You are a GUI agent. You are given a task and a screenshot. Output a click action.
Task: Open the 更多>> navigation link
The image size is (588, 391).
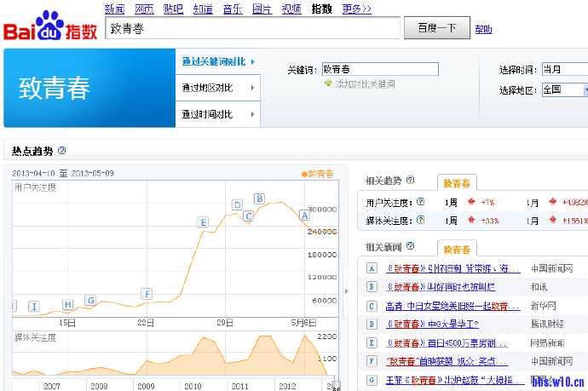[x=356, y=9]
